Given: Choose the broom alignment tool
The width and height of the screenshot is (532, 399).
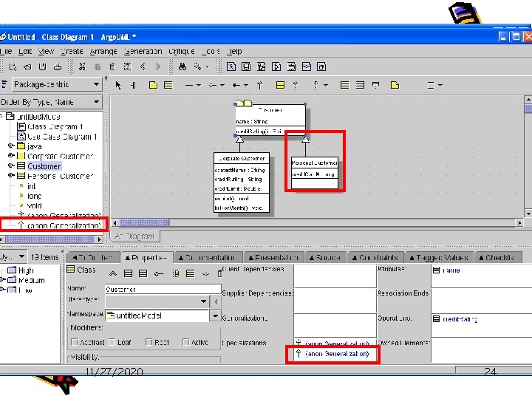Looking at the screenshot, I should coord(133,85).
